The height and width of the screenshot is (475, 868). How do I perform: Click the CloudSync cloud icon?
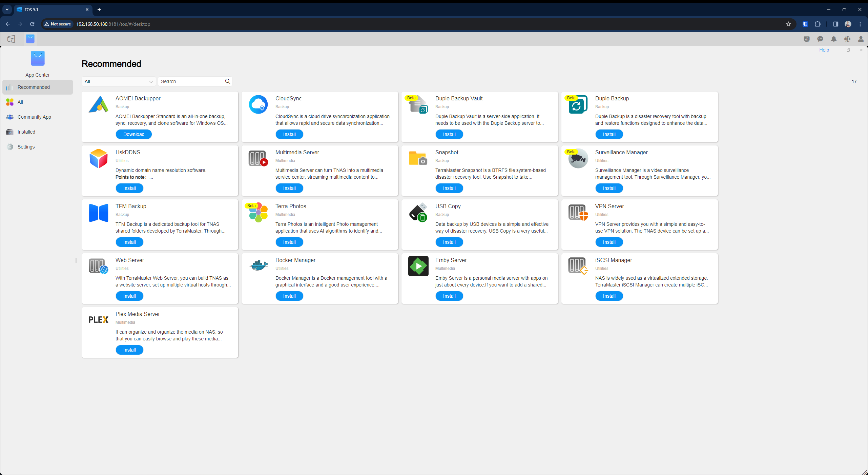(x=259, y=104)
